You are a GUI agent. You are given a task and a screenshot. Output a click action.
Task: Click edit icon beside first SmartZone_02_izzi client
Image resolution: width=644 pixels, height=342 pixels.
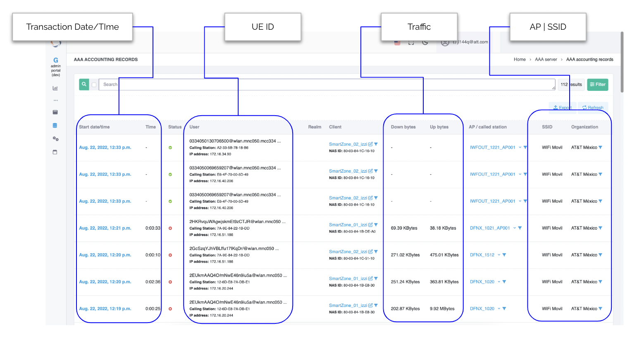[x=371, y=144]
